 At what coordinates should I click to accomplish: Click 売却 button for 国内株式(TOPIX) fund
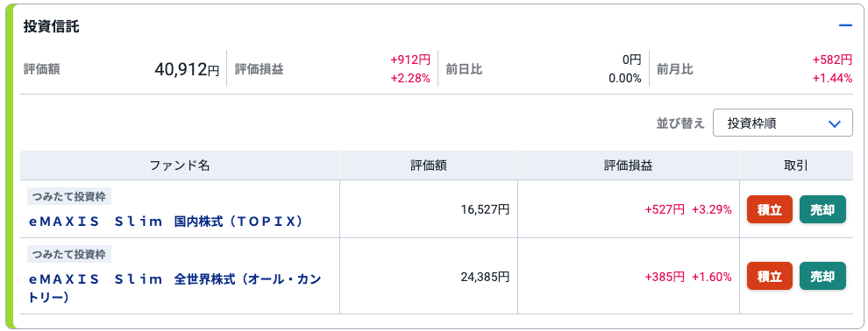coord(822,209)
